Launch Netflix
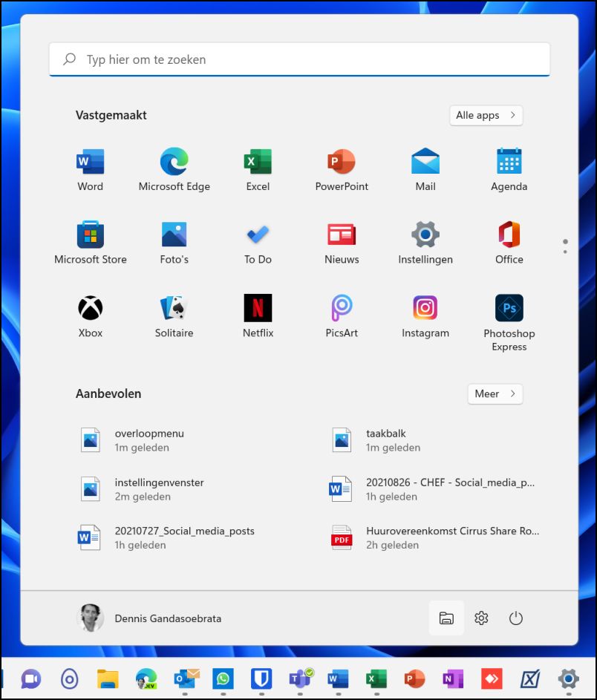 (x=258, y=316)
